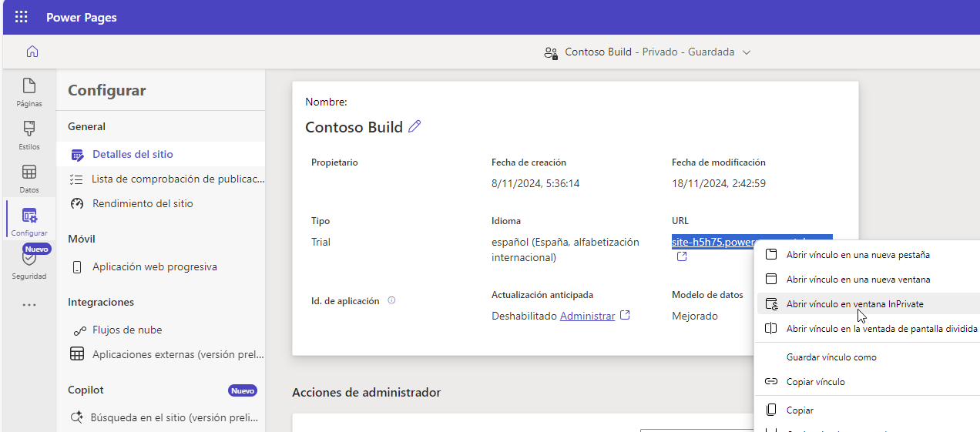Click the site visibility people-lock icon
Viewport: 980px width, 432px height.
tap(550, 52)
